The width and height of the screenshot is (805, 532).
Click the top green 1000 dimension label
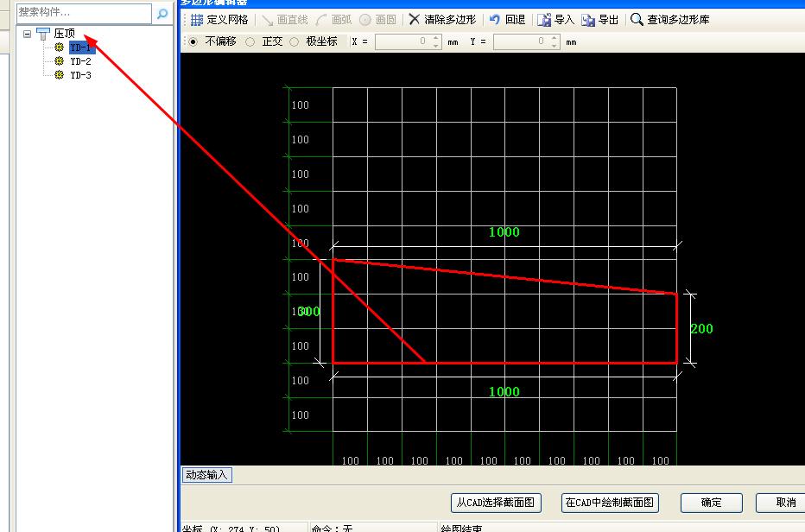[x=504, y=232]
